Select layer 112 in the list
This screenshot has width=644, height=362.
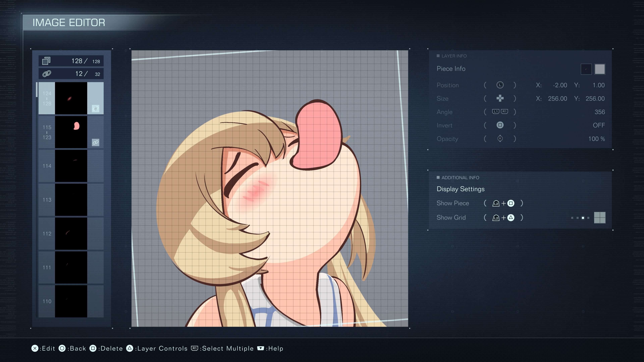click(x=71, y=234)
